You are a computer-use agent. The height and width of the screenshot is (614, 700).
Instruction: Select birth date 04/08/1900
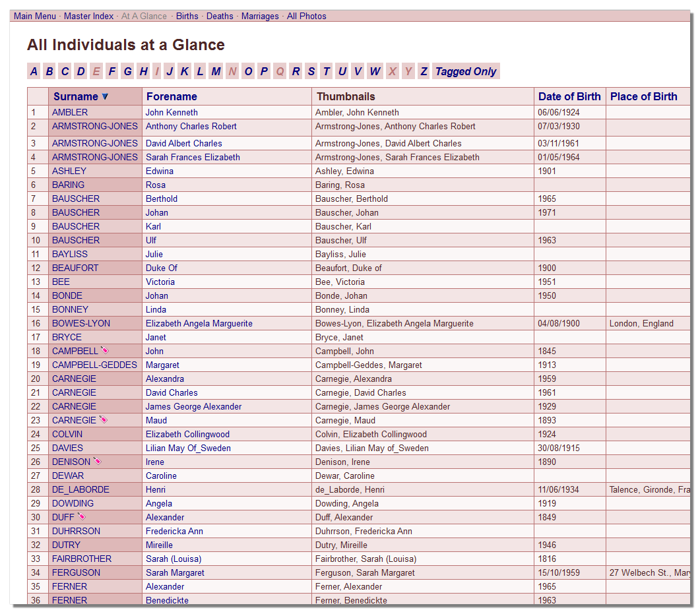click(558, 323)
